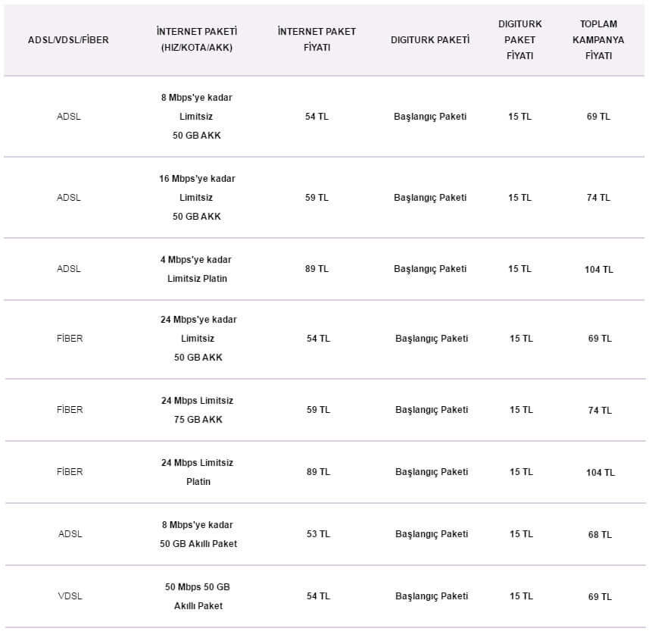
Task: Click the İNTERNET PAKETİ (HIZ/KOTA/AKK) header
Action: [197, 39]
